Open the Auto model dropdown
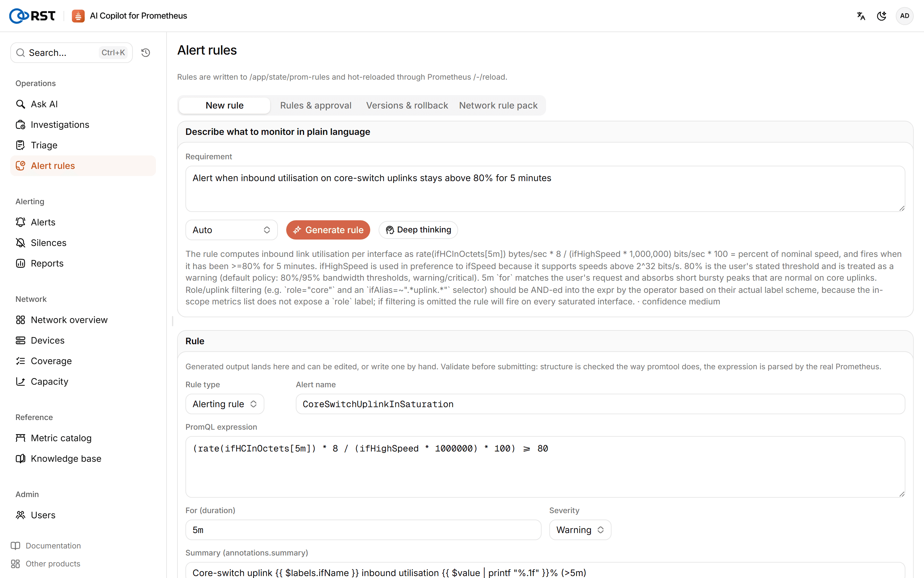 [x=231, y=230]
